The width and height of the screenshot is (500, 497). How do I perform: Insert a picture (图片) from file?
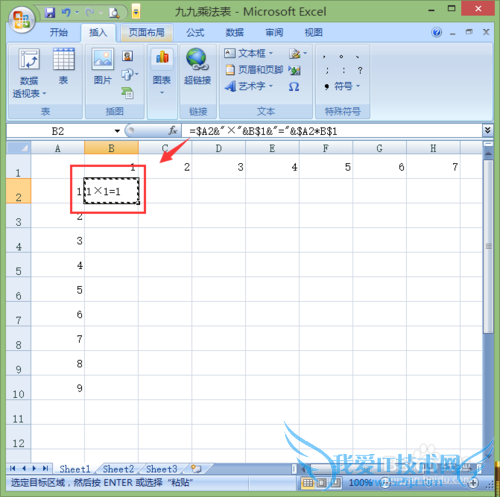point(103,66)
